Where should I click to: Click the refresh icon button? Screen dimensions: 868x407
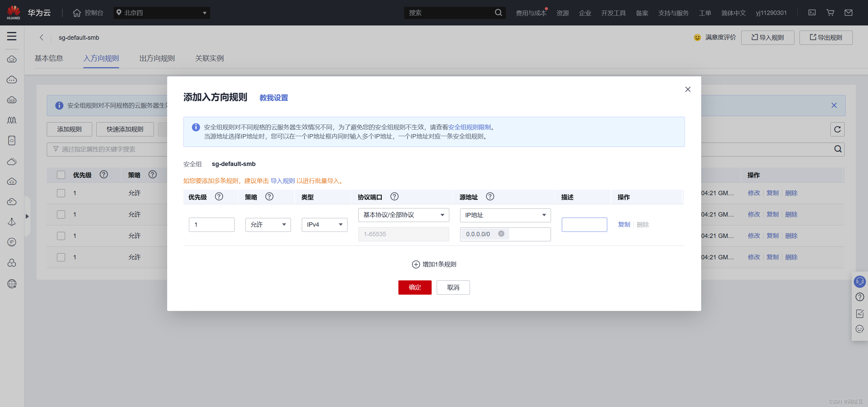(837, 129)
